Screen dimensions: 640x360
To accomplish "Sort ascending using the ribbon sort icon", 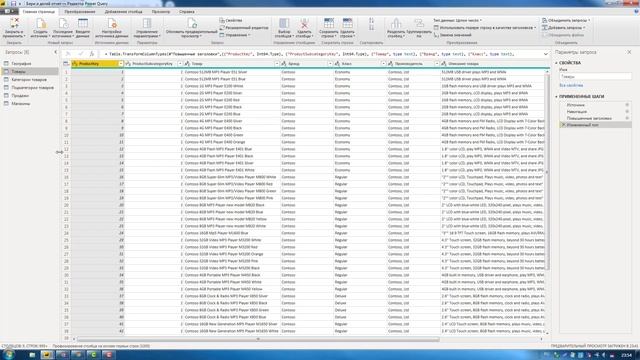I will [x=371, y=20].
